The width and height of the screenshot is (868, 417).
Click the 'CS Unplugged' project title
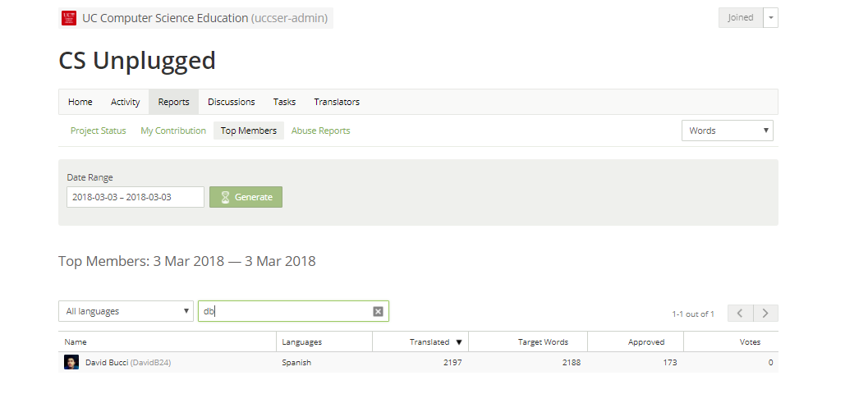pyautogui.click(x=137, y=61)
